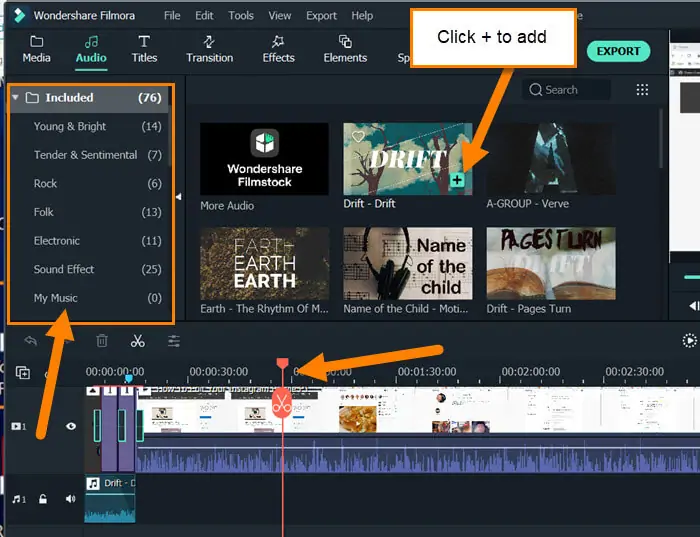Open the Transition tab
700x537 pixels.
coord(209,50)
